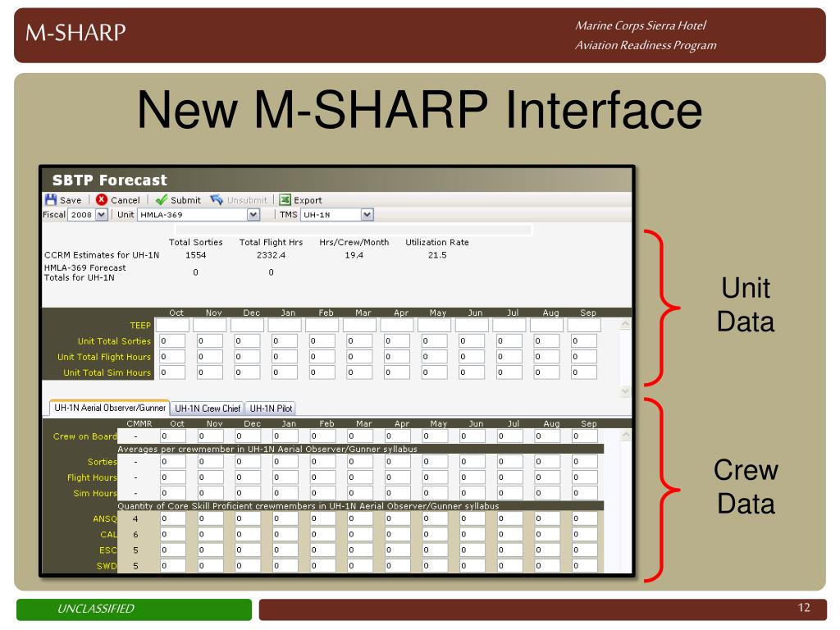The image size is (840, 630).
Task: Click the ANSQ CMMR value 4
Action: click(135, 518)
